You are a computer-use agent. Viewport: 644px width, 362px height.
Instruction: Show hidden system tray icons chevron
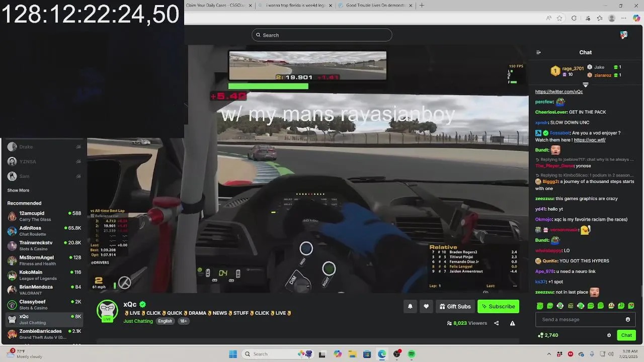click(x=549, y=354)
